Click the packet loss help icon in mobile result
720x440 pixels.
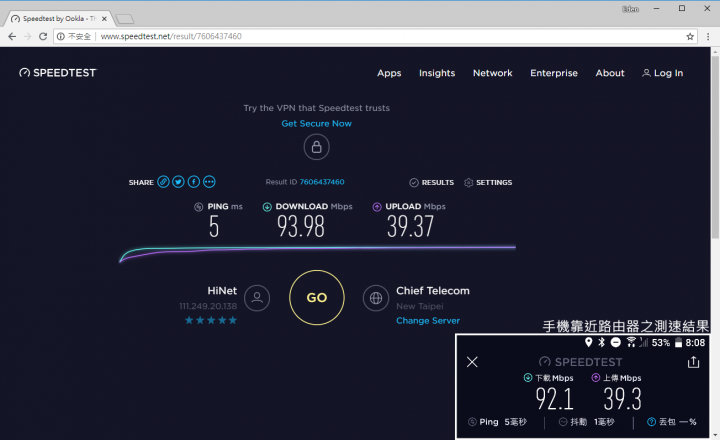[x=651, y=422]
